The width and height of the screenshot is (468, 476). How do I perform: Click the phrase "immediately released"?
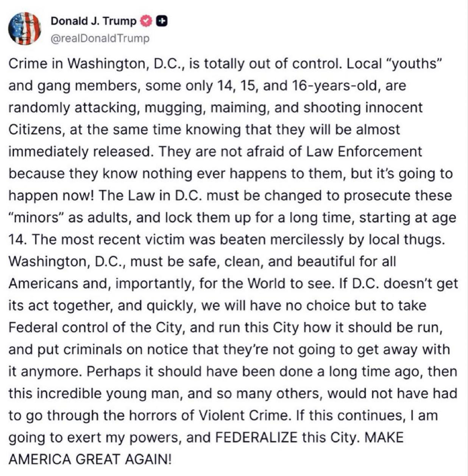tap(79, 151)
